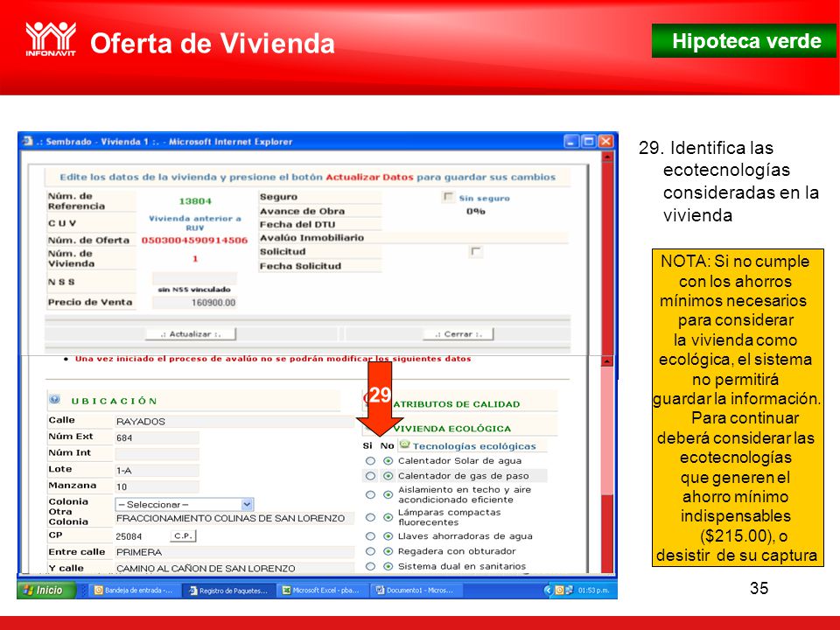This screenshot has width=840, height=630.
Task: Select No for Lámparas compactas fluorecentes
Action: tap(388, 517)
